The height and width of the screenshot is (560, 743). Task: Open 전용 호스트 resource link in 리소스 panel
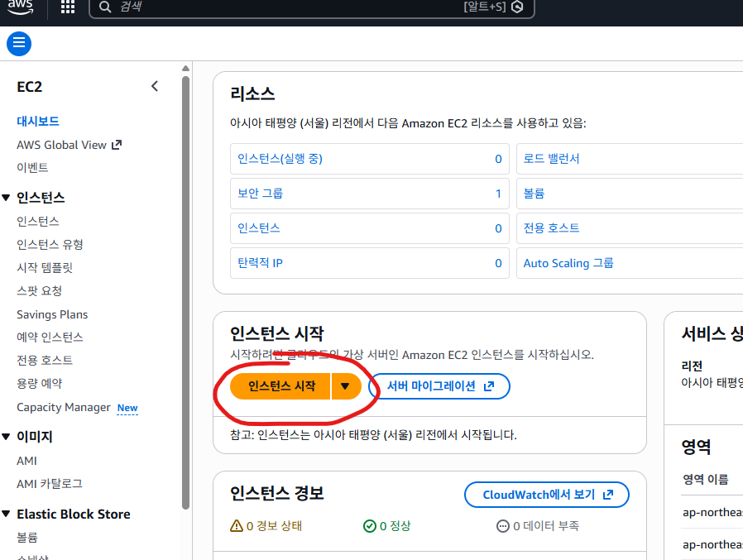551,228
